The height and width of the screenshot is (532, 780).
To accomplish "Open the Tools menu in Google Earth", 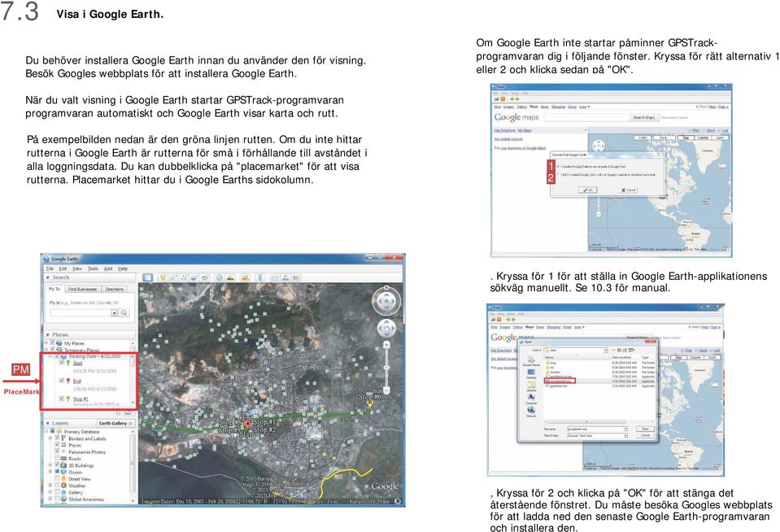I will 93,268.
